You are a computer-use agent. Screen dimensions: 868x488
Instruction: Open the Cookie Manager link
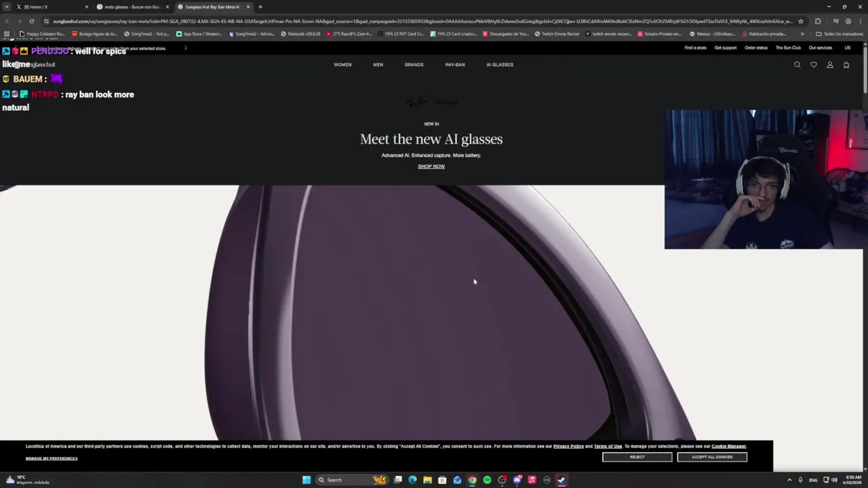728,446
